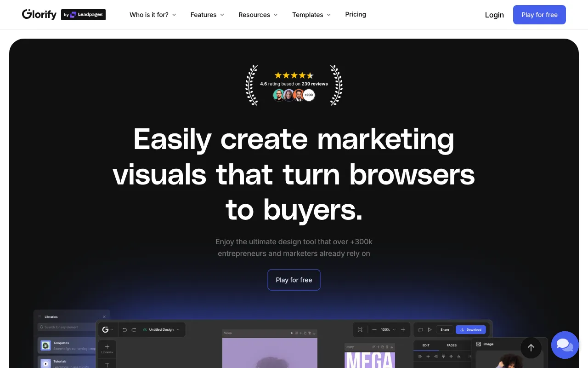
Task: Click the trash icon in Story header
Action: 387,347
